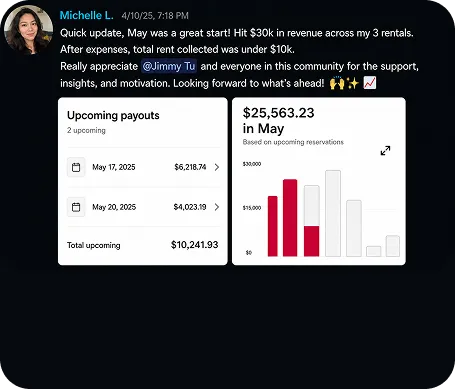Select the tallest gray bar in the chart
Viewport: 455px width, 389px height.
[x=333, y=213]
